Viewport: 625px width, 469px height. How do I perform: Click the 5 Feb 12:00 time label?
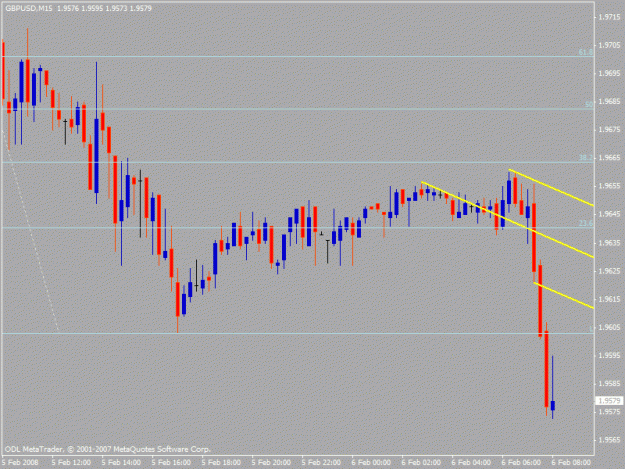(71, 462)
